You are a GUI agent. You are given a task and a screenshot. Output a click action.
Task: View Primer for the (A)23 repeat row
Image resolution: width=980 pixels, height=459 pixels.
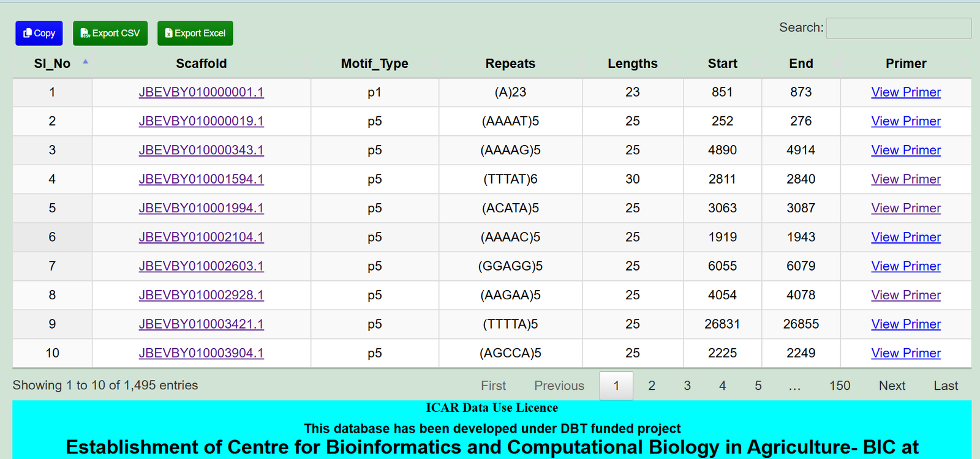click(x=905, y=92)
